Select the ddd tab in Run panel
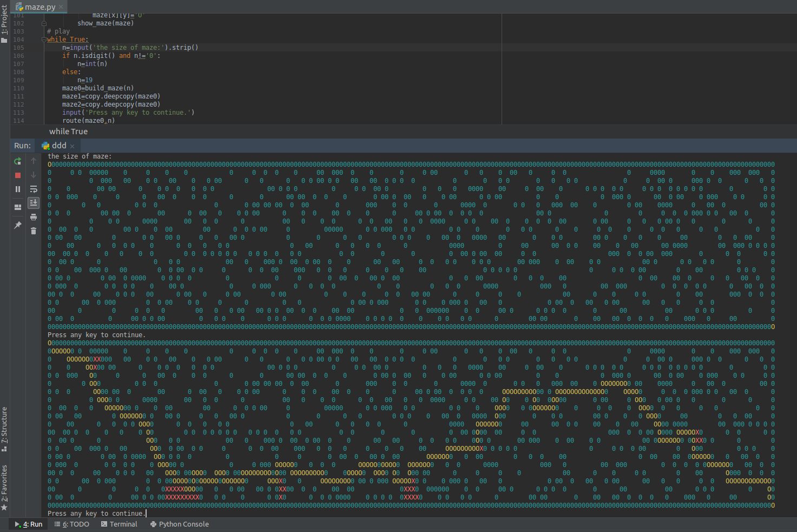This screenshot has height=532, width=797. (x=58, y=146)
